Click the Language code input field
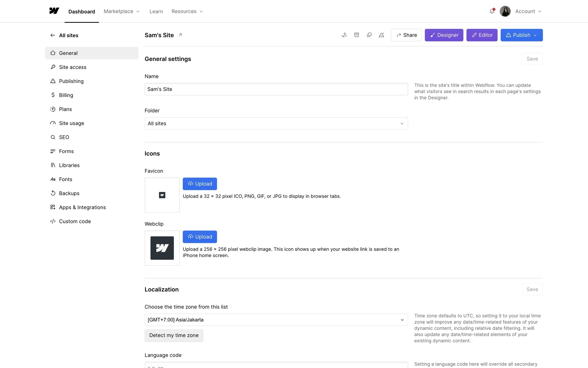The image size is (588, 368). click(276, 365)
